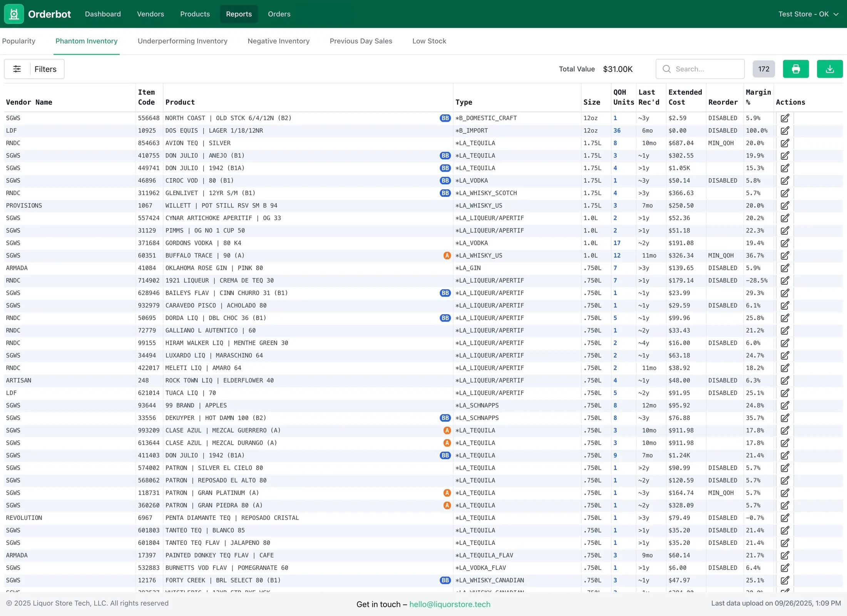847x616 pixels.
Task: Open the filter sliders icon
Action: pos(17,69)
